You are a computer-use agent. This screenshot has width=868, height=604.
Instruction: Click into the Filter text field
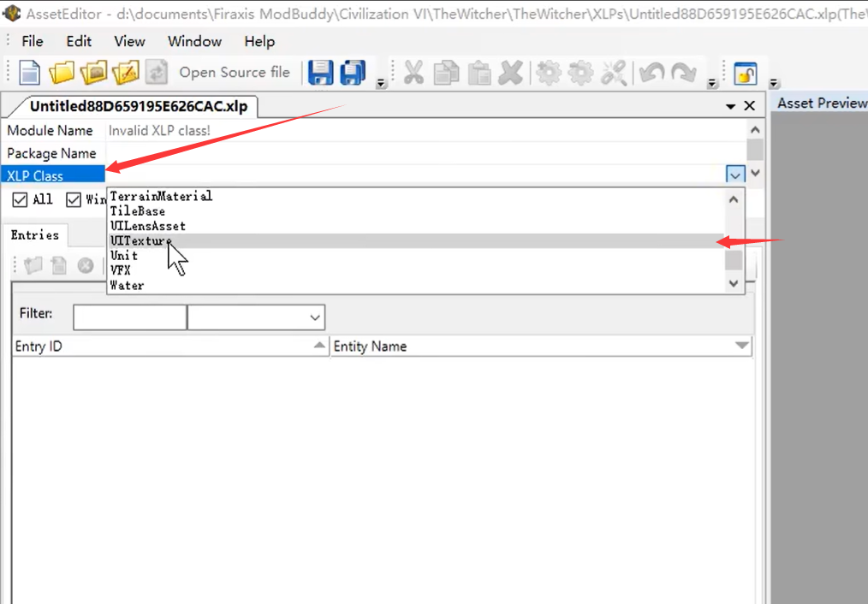tap(130, 317)
